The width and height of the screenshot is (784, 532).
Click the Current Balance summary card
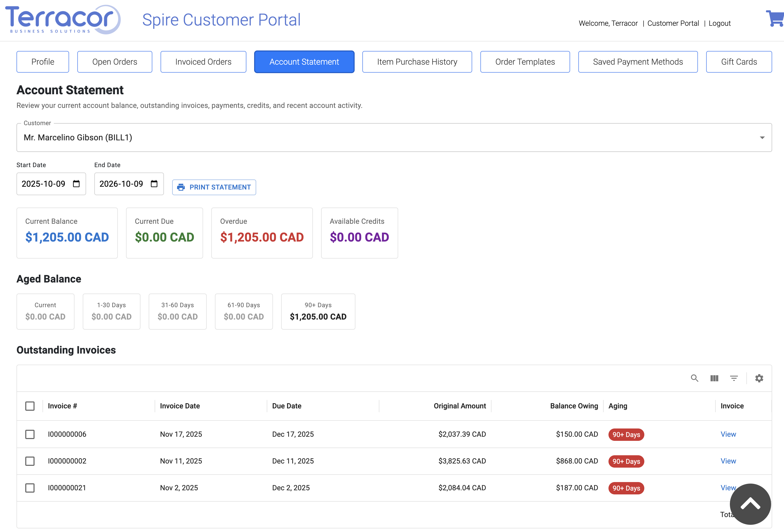coord(67,233)
